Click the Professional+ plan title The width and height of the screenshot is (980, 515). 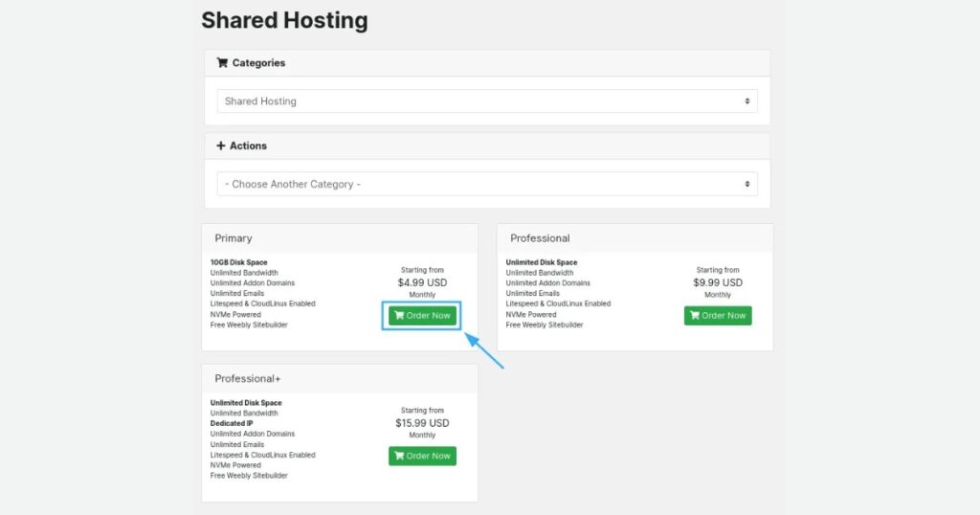(248, 379)
